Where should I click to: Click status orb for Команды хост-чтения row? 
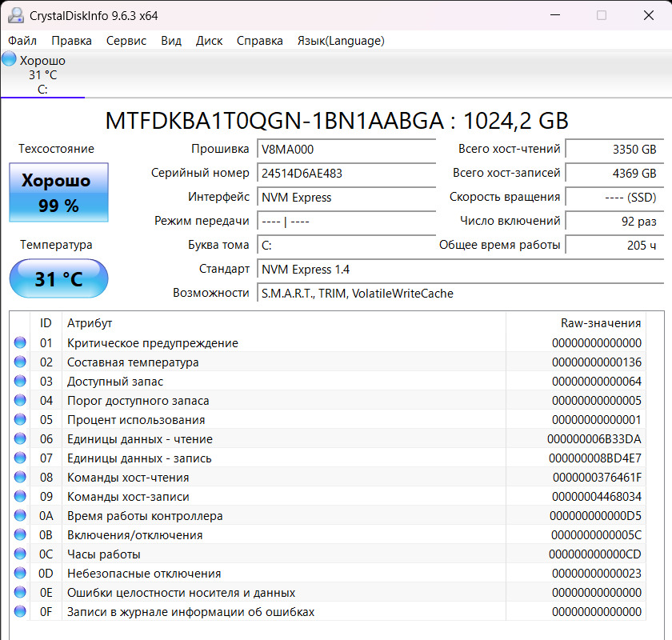[x=20, y=477]
